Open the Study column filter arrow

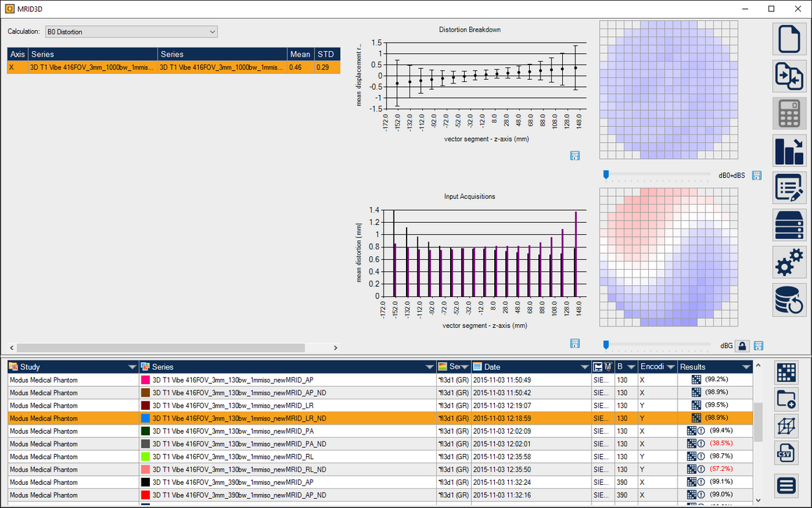pos(132,367)
